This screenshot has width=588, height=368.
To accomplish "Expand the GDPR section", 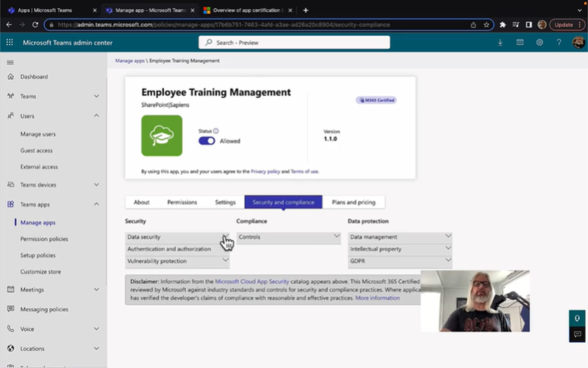I will pyautogui.click(x=400, y=261).
